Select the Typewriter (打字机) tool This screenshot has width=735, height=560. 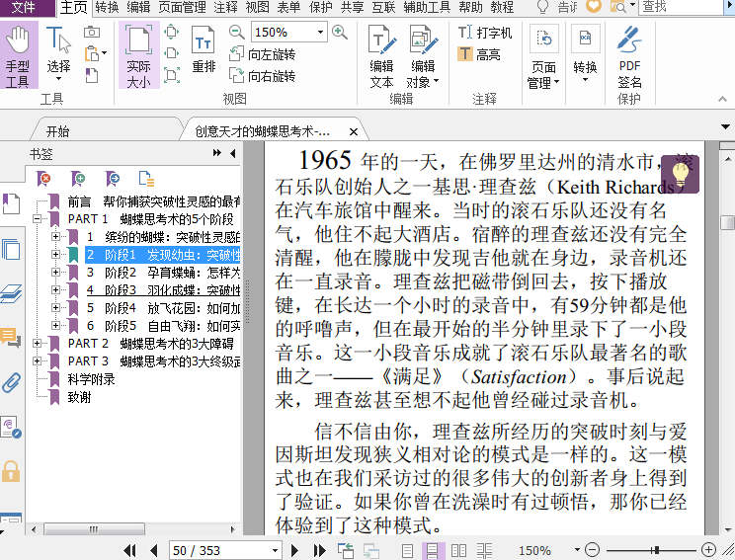pyautogui.click(x=485, y=33)
